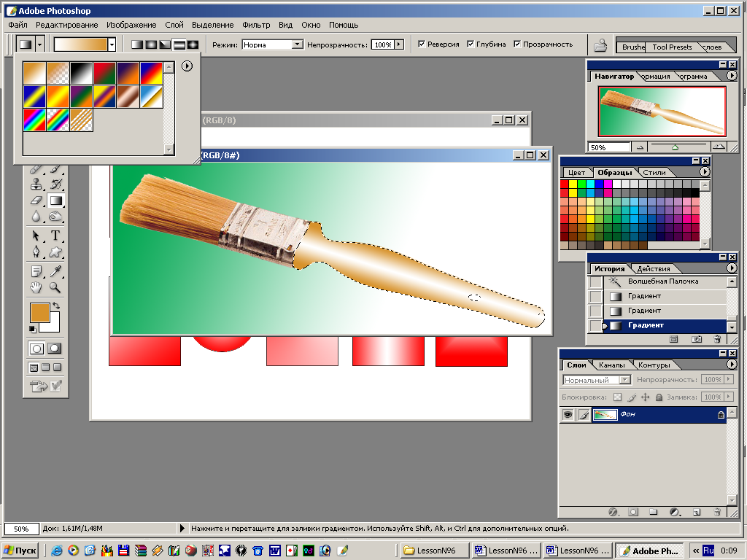Switch to the LessonN96 folder taskbar button

click(435, 551)
